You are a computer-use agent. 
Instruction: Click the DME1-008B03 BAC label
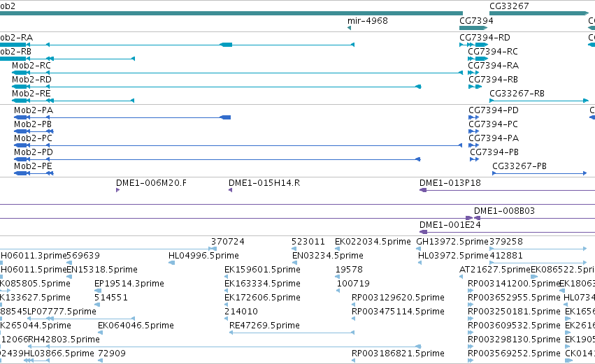point(504,211)
